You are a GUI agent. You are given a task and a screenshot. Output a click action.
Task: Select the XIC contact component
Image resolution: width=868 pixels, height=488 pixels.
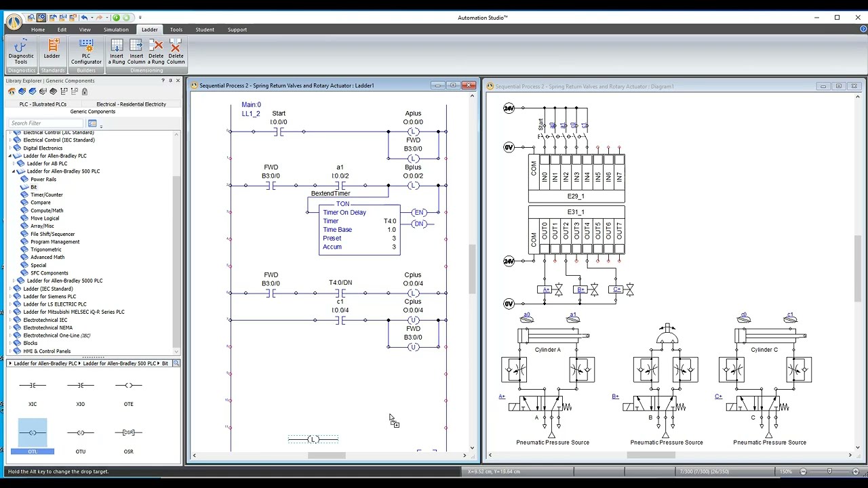(x=33, y=392)
